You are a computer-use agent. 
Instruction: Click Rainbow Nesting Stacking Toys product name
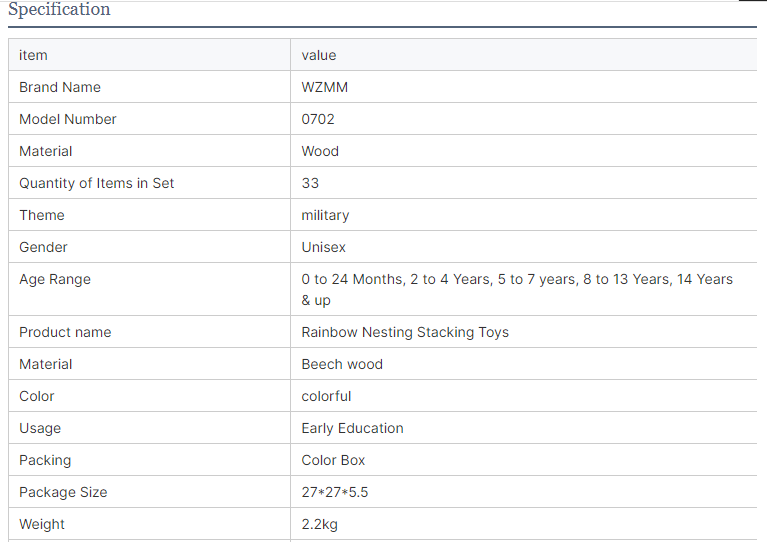tap(405, 332)
